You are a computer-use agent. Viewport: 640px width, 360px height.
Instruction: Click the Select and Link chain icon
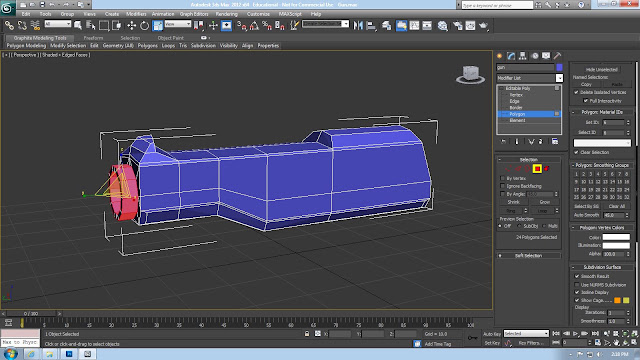(9, 26)
